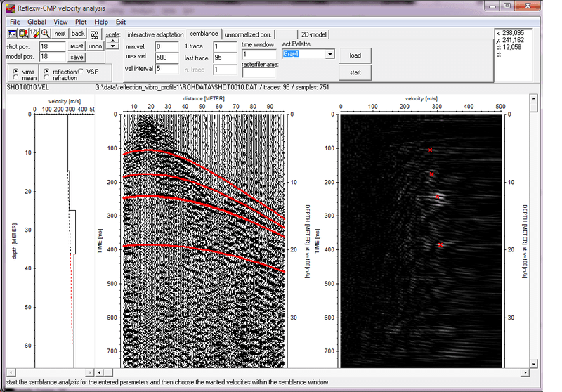
Task: Click the rasterfilename input field
Action: 259,73
